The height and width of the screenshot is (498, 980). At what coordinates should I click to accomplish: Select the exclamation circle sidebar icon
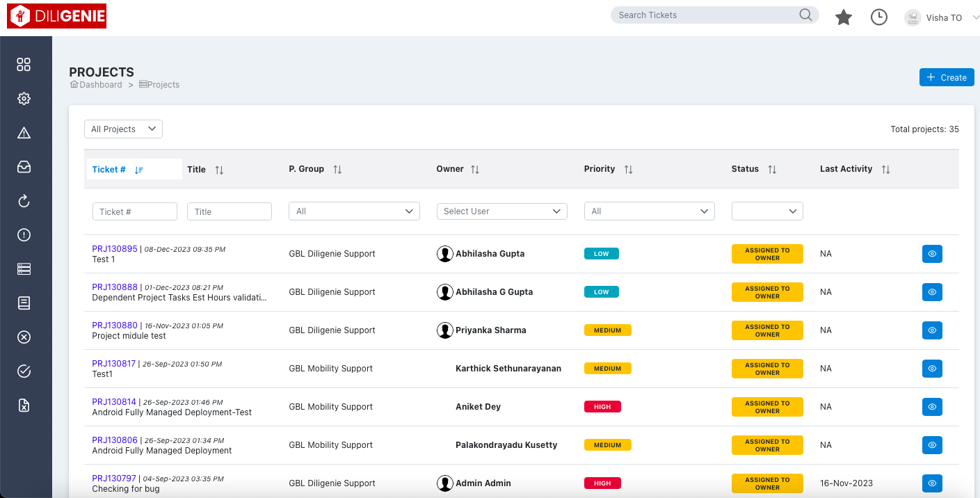point(24,235)
